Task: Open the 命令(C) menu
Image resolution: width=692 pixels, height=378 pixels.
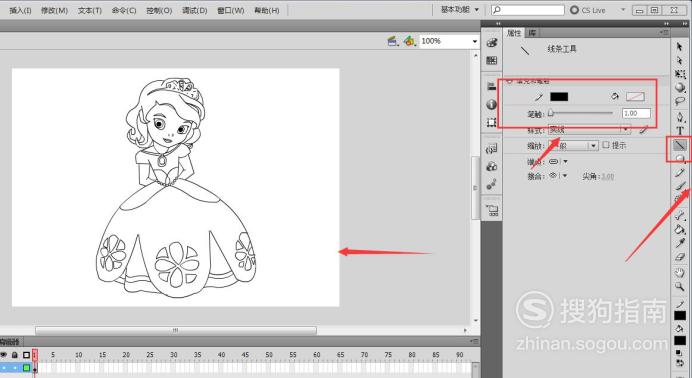Action: pos(124,10)
